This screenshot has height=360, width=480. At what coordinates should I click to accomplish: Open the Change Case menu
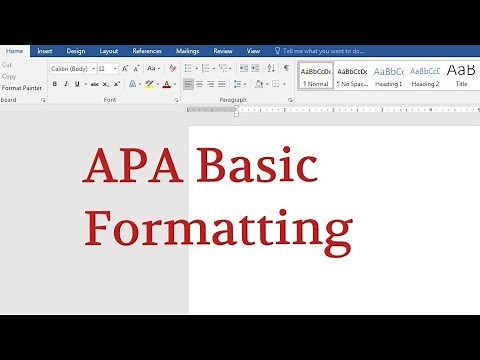pyautogui.click(x=153, y=68)
